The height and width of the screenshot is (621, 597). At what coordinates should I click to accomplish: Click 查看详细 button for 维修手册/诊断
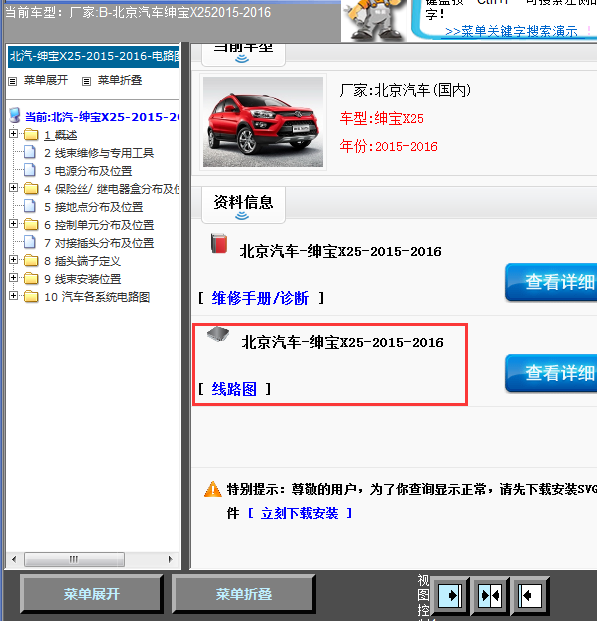click(551, 282)
